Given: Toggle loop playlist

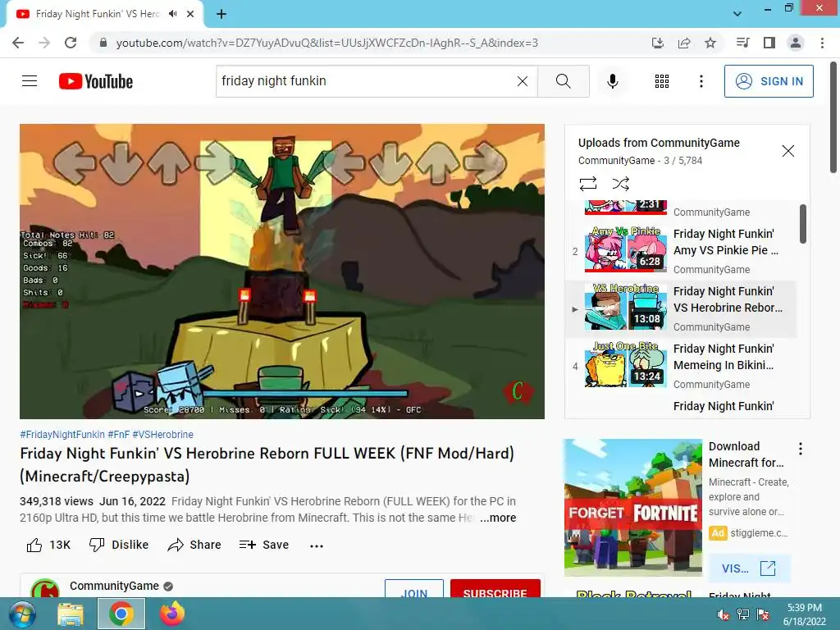Looking at the screenshot, I should (587, 184).
